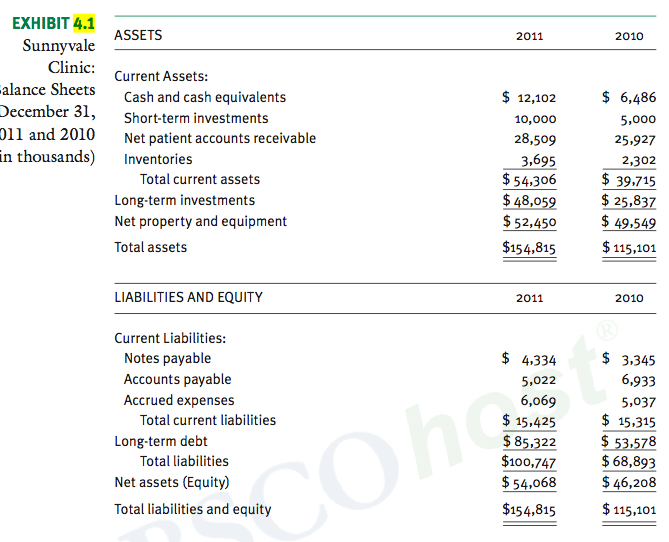Click the Current Assets: heading

click(161, 76)
